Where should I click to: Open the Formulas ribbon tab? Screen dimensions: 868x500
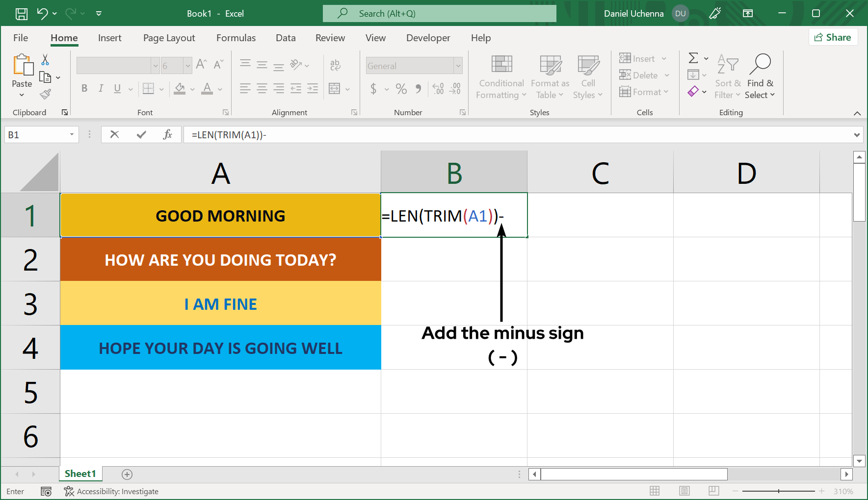point(236,38)
